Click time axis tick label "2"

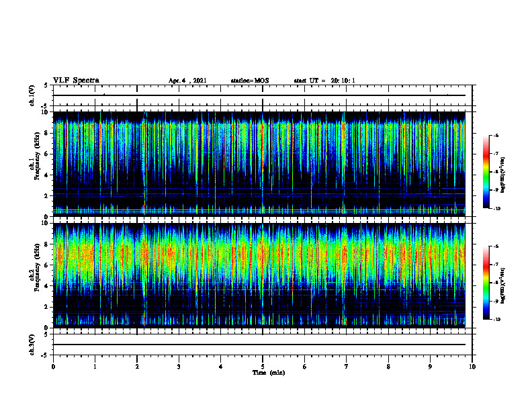(137, 367)
